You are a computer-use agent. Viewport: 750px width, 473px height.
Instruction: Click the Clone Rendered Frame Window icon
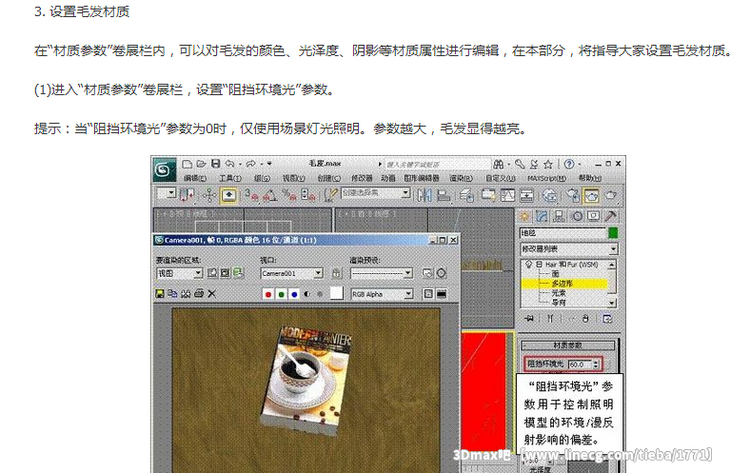tap(186, 294)
